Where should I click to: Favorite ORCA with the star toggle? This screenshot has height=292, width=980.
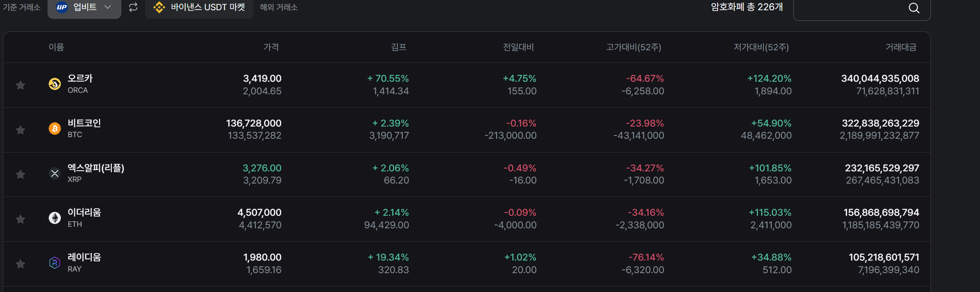coord(20,85)
